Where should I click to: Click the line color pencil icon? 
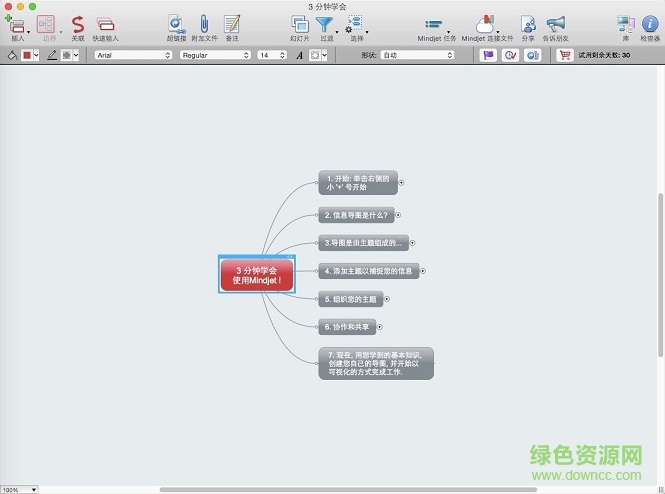pos(52,55)
